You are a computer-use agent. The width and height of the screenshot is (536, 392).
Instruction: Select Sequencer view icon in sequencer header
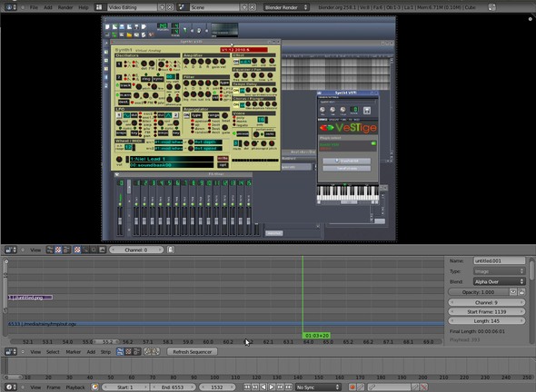pos(120,352)
